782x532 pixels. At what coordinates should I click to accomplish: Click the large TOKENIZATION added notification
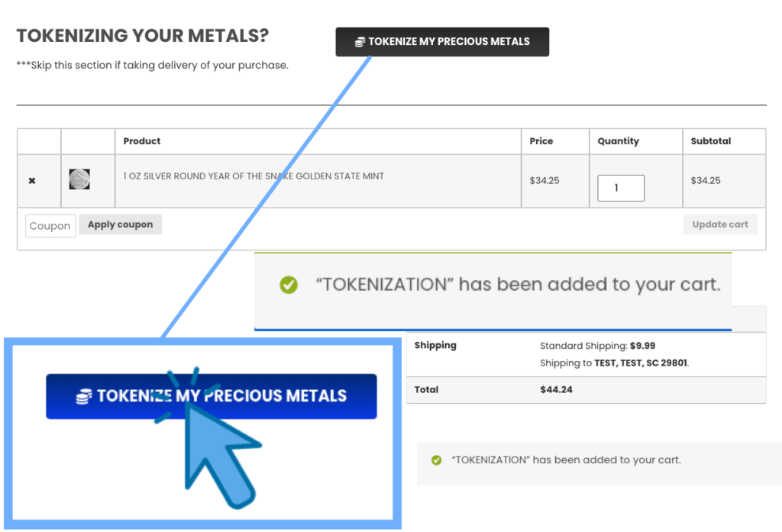pos(493,291)
